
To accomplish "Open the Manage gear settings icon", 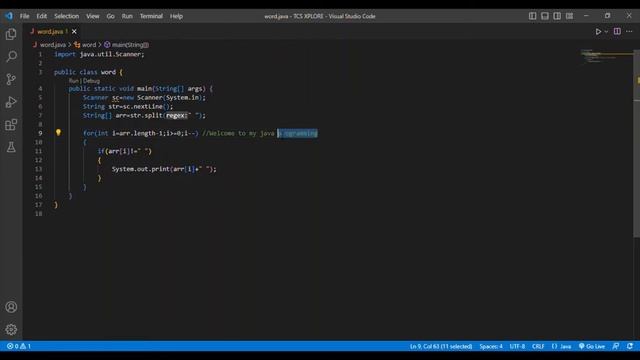I will 11,329.
